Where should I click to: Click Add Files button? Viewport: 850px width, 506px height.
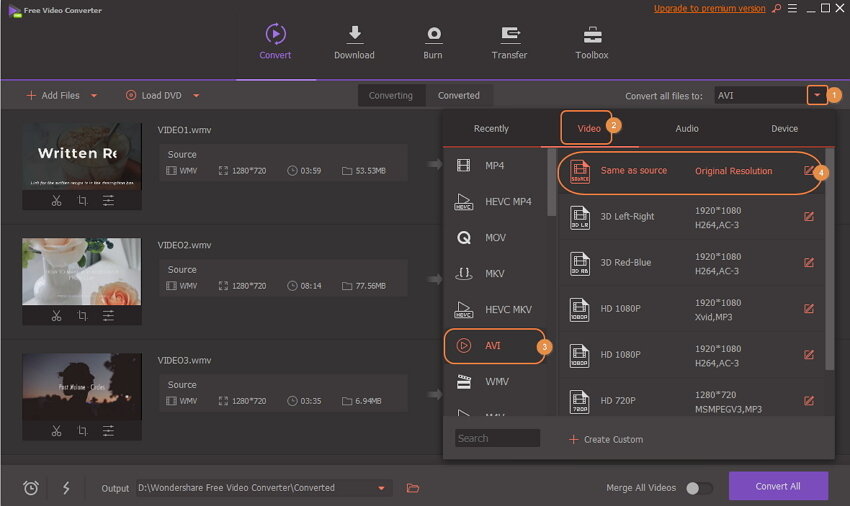tap(53, 95)
